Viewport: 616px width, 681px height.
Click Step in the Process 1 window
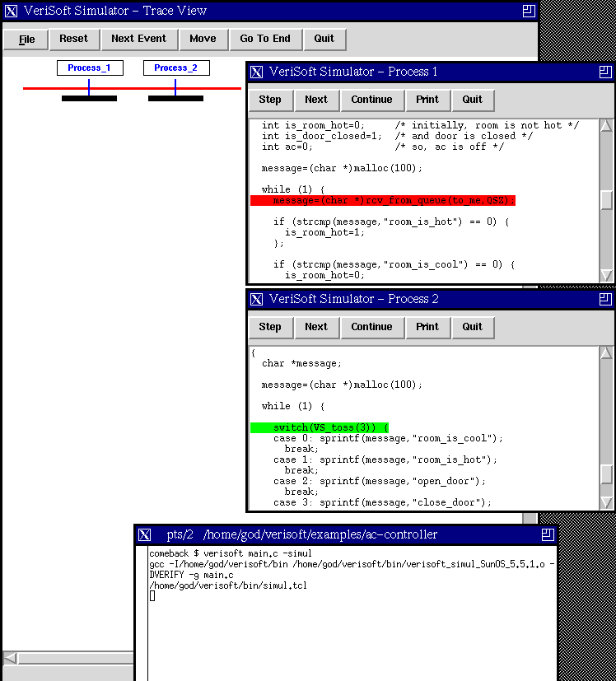click(x=270, y=100)
